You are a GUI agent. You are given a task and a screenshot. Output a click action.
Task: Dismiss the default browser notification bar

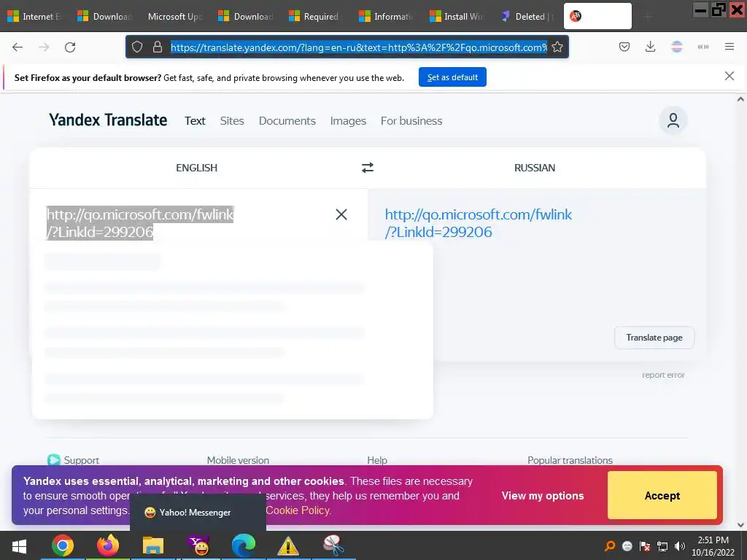tap(729, 76)
